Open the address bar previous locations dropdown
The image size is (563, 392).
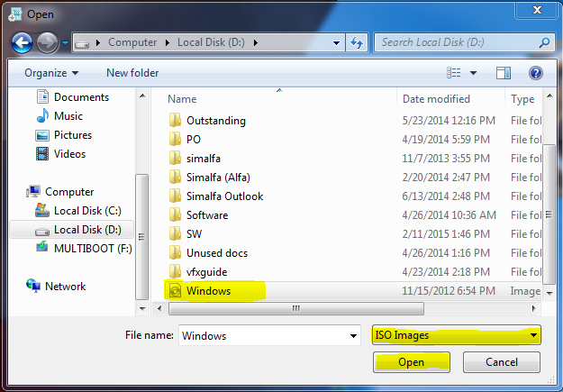(x=336, y=43)
